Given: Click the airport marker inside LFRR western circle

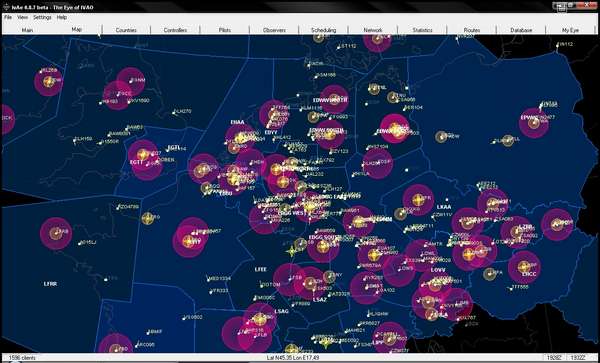Looking at the screenshot, I should [55, 233].
